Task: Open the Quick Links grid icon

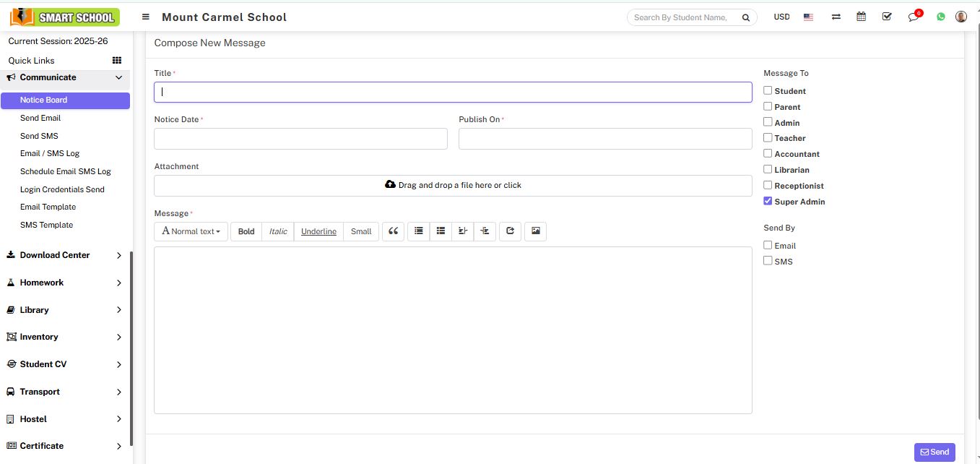Action: pyautogui.click(x=117, y=61)
